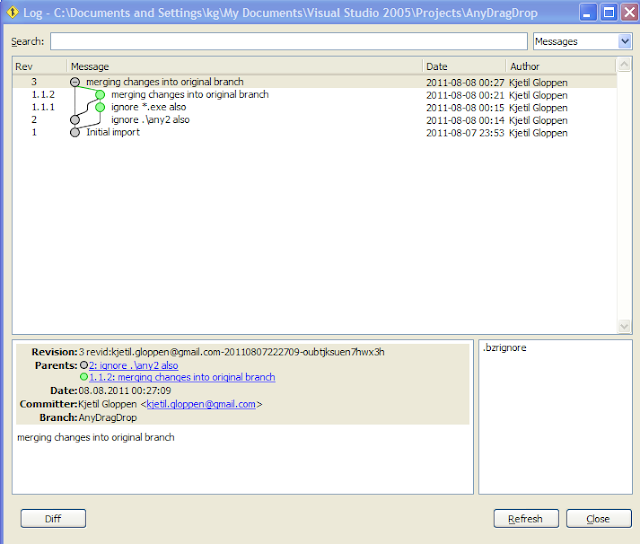Image resolution: width=640 pixels, height=544 pixels.
Task: Select the .bzrignore file entry
Action: (504, 348)
